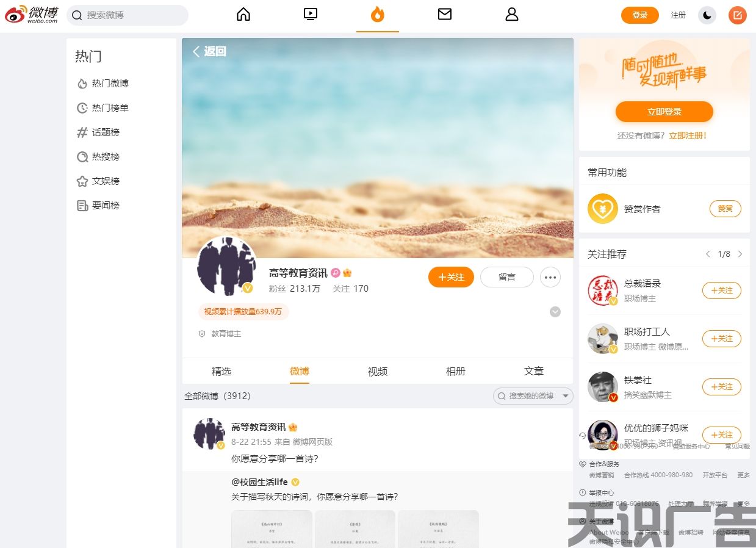This screenshot has width=756, height=548.
Task: Open the profile person icon
Action: (x=512, y=14)
